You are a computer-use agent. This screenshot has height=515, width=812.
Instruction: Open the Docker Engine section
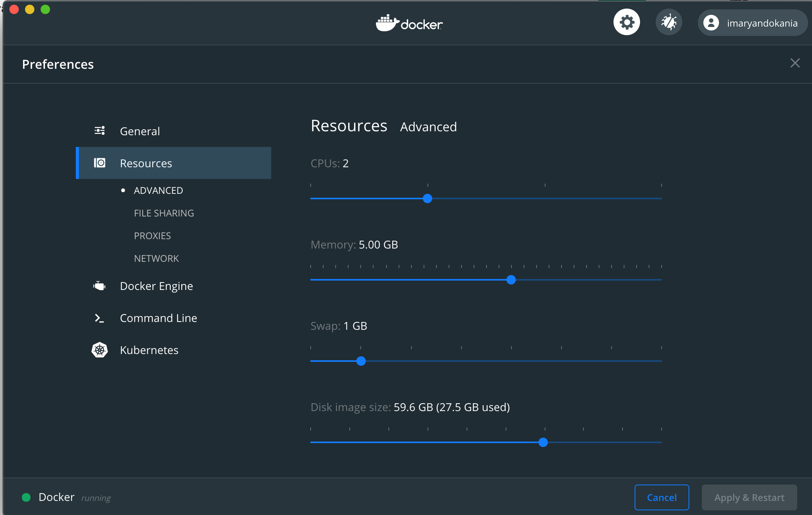156,286
